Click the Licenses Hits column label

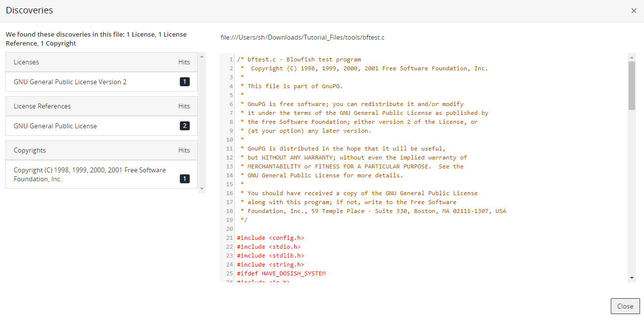184,62
